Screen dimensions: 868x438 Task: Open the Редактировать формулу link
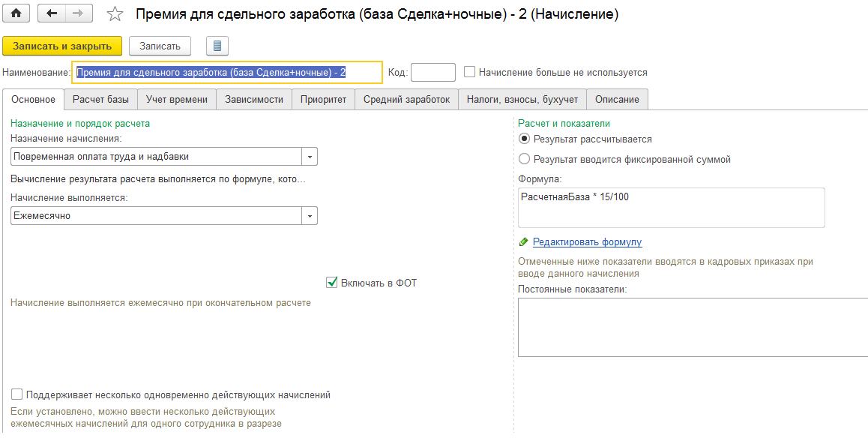pyautogui.click(x=587, y=242)
